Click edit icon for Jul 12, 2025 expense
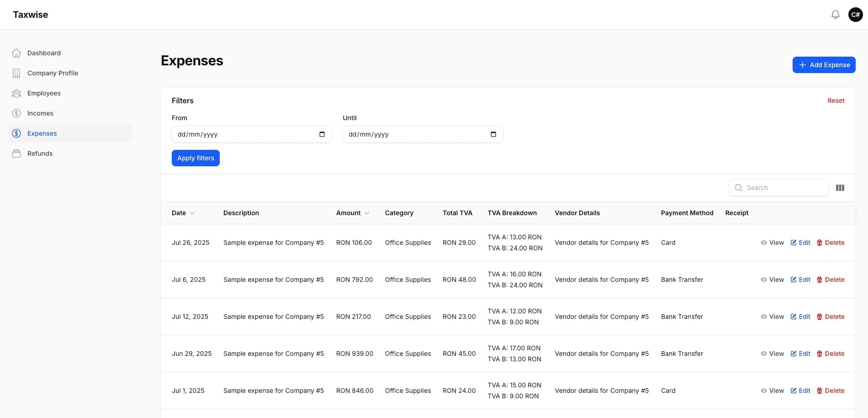This screenshot has height=418, width=868. pos(794,317)
